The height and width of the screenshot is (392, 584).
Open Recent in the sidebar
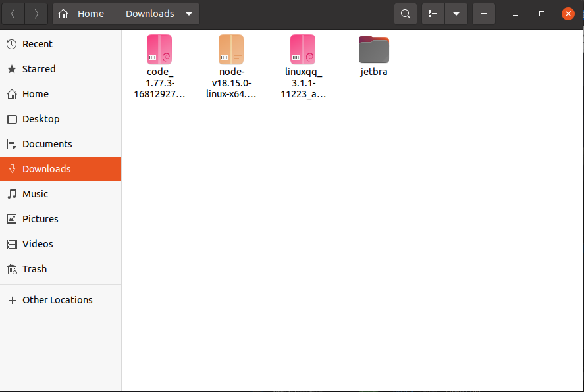pyautogui.click(x=38, y=44)
